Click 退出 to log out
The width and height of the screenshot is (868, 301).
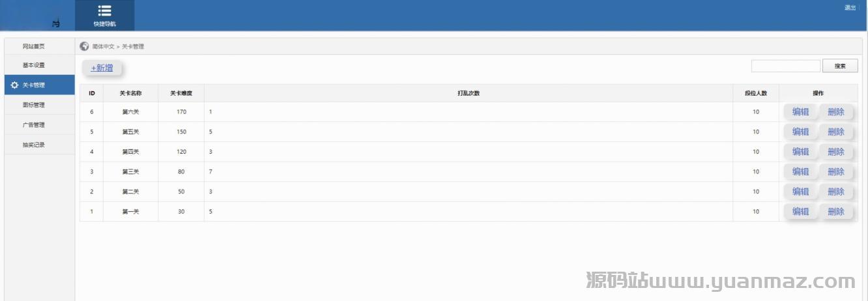pos(850,8)
